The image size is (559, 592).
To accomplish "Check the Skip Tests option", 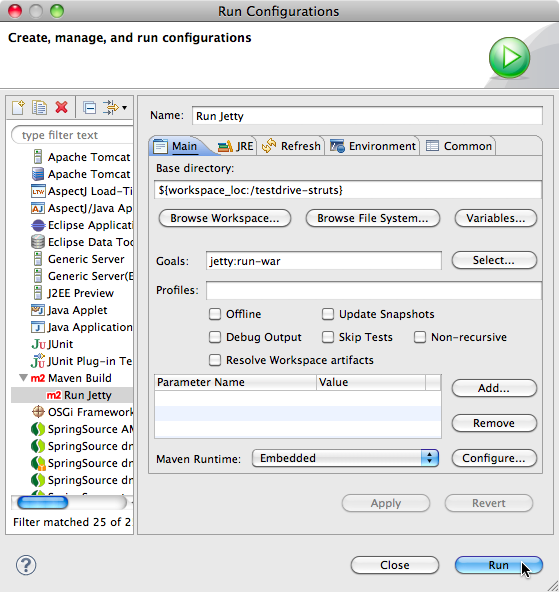I will [328, 337].
